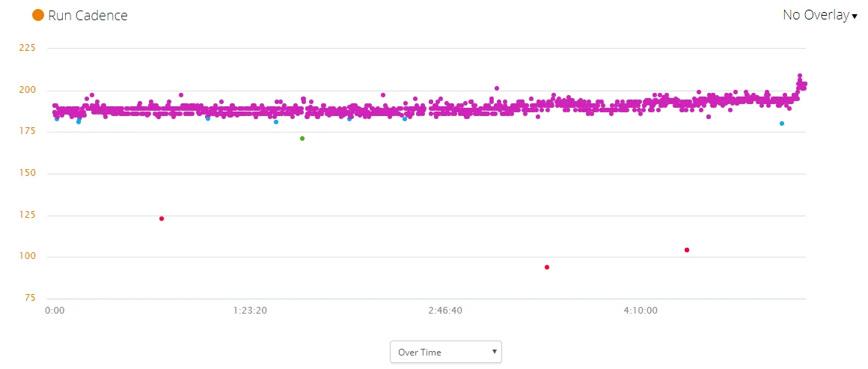The image size is (868, 369).
Task: Expand the Over Time selector
Action: tap(446, 352)
